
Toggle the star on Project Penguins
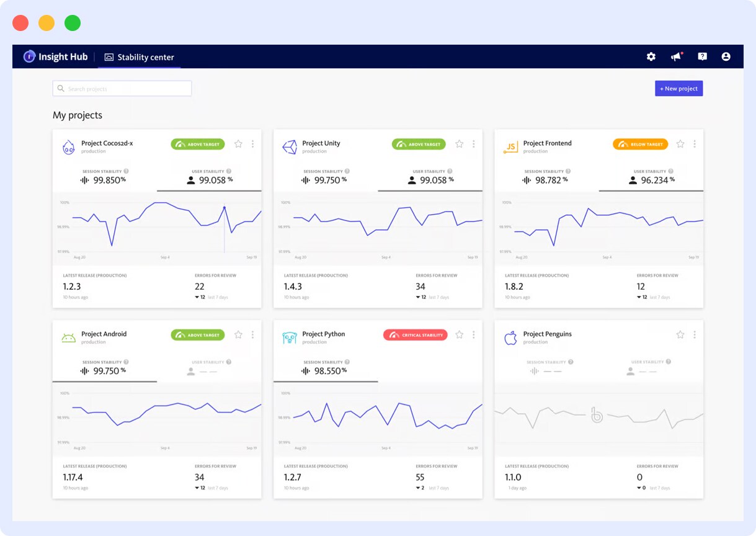680,334
